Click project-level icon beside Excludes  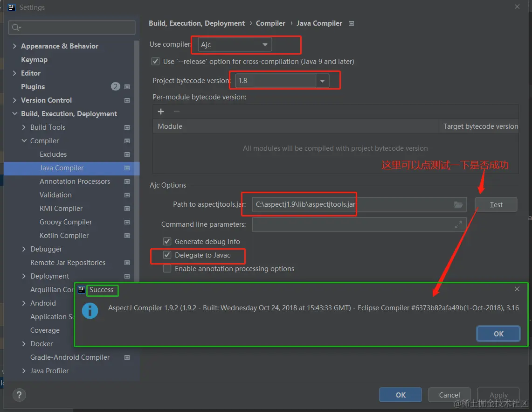pyautogui.click(x=127, y=154)
